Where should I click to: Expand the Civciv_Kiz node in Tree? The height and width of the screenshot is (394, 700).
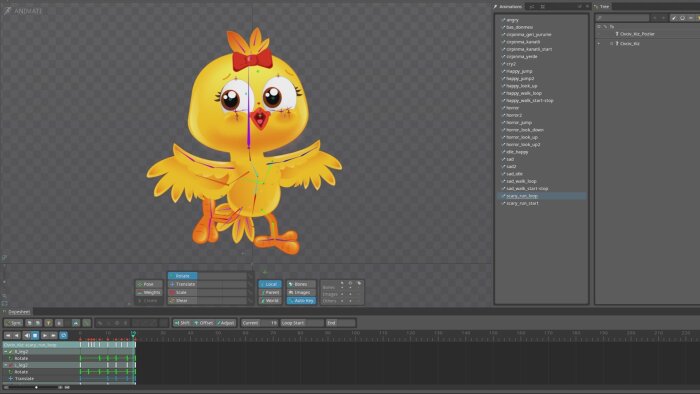599,44
